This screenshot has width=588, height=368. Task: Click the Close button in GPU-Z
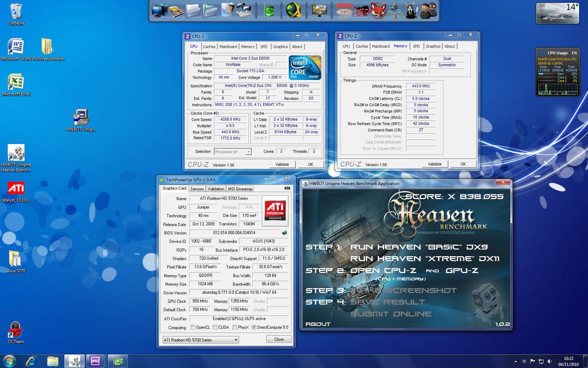(x=279, y=339)
